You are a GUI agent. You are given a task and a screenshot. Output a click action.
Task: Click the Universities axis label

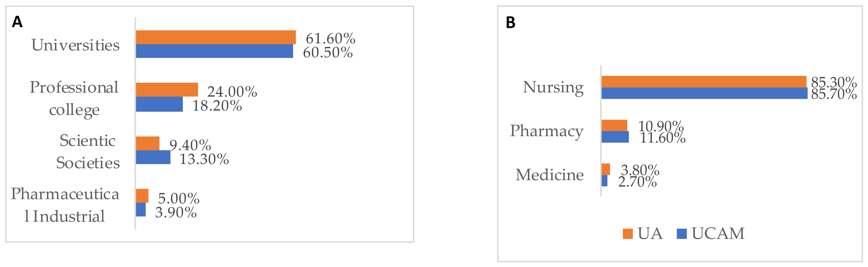[75, 45]
